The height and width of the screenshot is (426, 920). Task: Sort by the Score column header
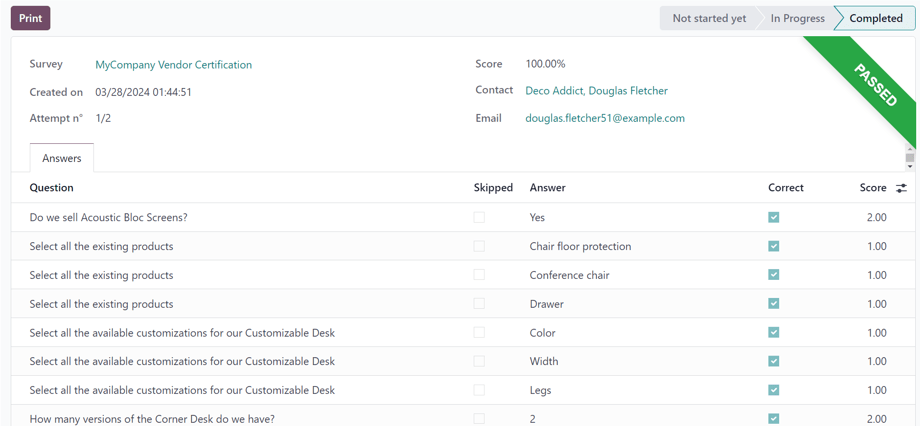(x=872, y=188)
